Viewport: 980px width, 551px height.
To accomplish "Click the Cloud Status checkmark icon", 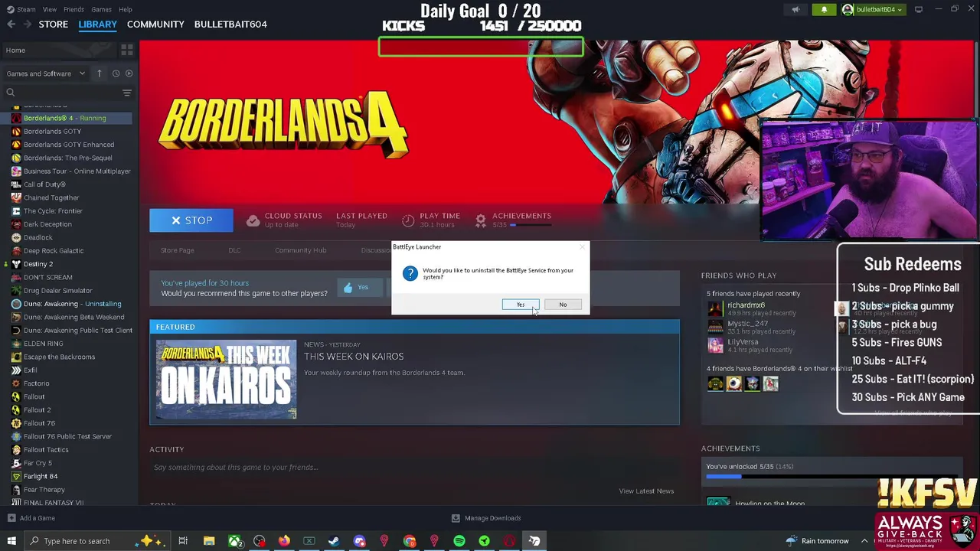I will click(253, 220).
